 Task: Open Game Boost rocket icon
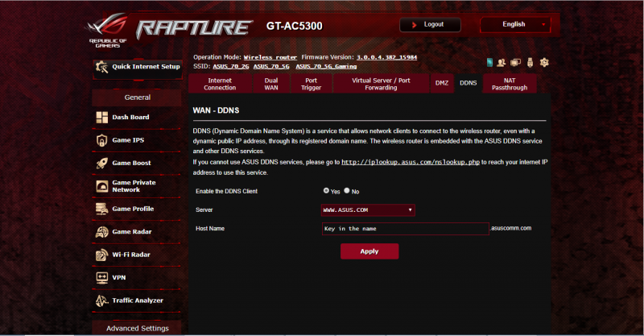[x=101, y=163]
